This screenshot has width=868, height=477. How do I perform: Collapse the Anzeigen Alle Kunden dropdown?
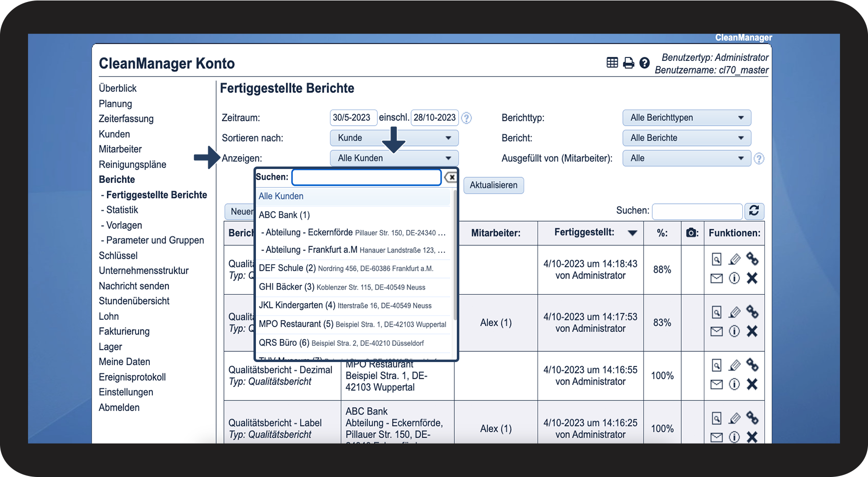pyautogui.click(x=394, y=158)
